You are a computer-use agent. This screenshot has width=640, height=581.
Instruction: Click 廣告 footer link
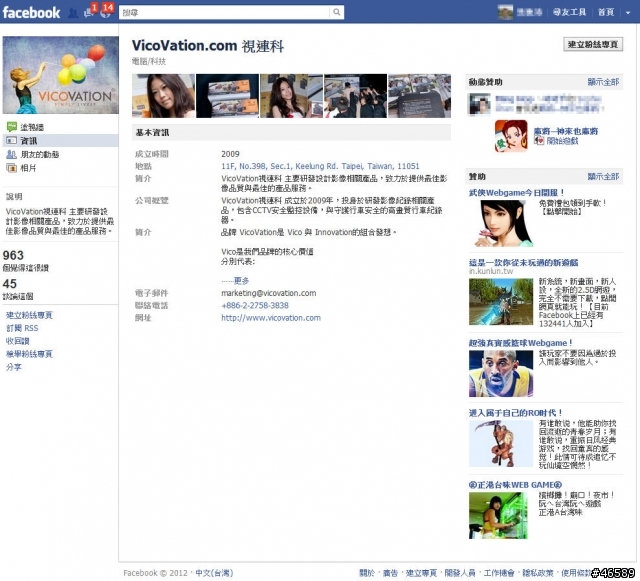390,573
